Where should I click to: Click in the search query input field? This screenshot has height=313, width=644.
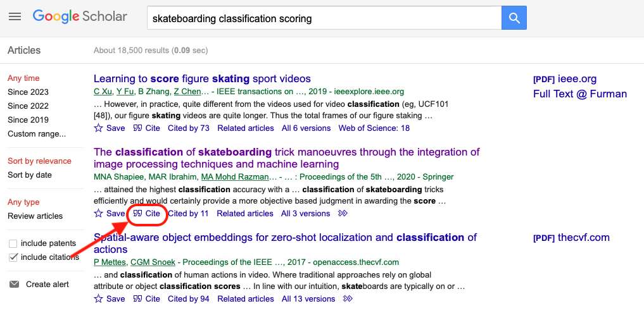click(x=323, y=18)
